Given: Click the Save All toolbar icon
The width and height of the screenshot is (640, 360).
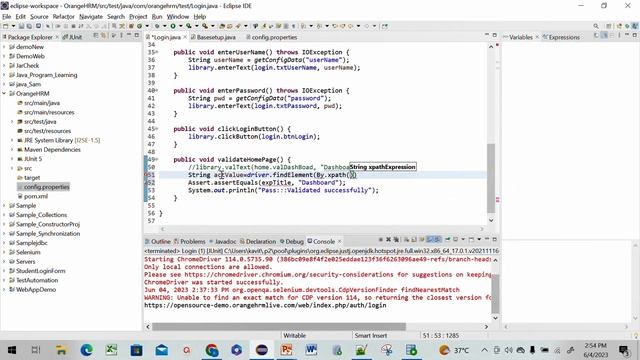Looking at the screenshot, I should (x=29, y=26).
